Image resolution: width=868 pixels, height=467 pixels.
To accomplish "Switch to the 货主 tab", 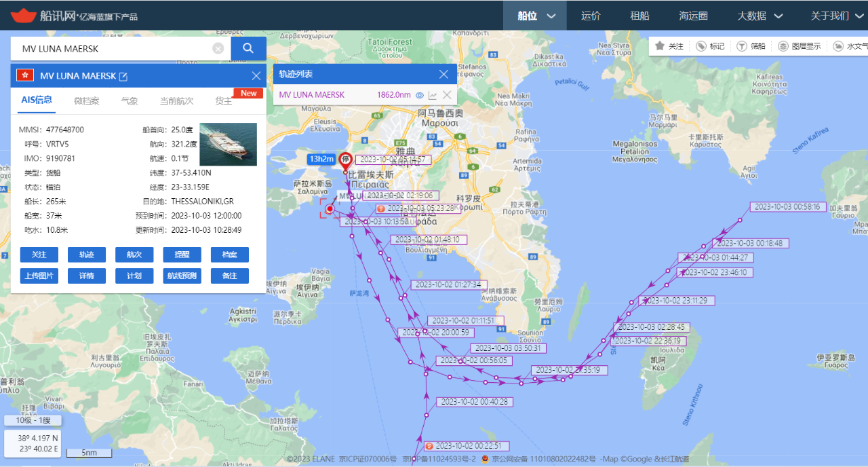I will (x=224, y=101).
